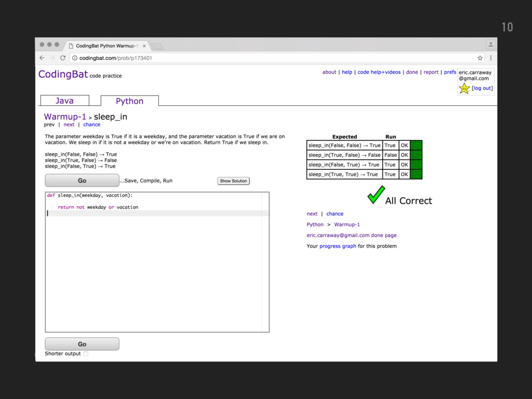Click the top Go button
This screenshot has width=532, height=399.
click(x=82, y=180)
